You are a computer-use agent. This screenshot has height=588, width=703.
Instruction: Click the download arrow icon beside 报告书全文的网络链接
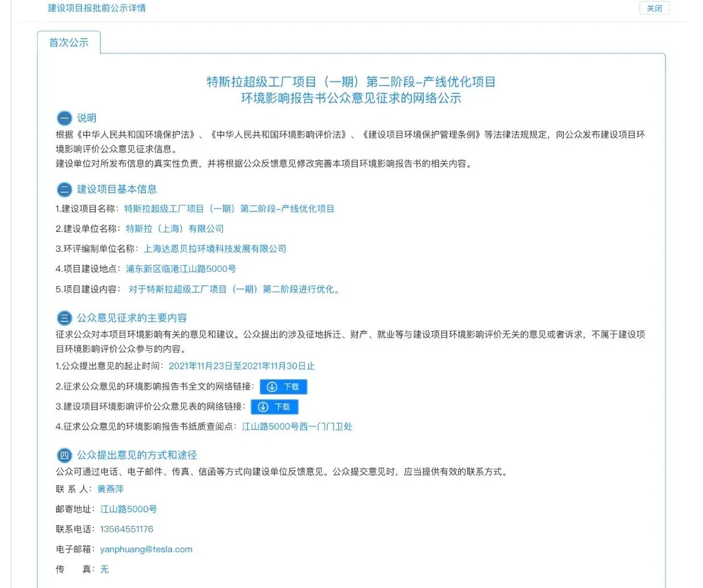(272, 387)
